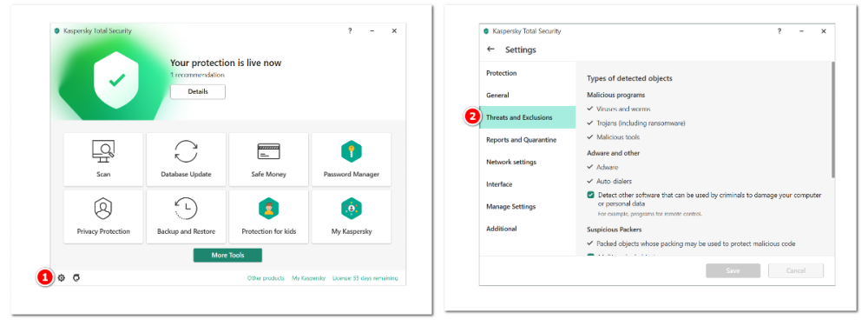This screenshot has height=326, width=868.
Task: Select the Interface settings section
Action: [x=528, y=184]
